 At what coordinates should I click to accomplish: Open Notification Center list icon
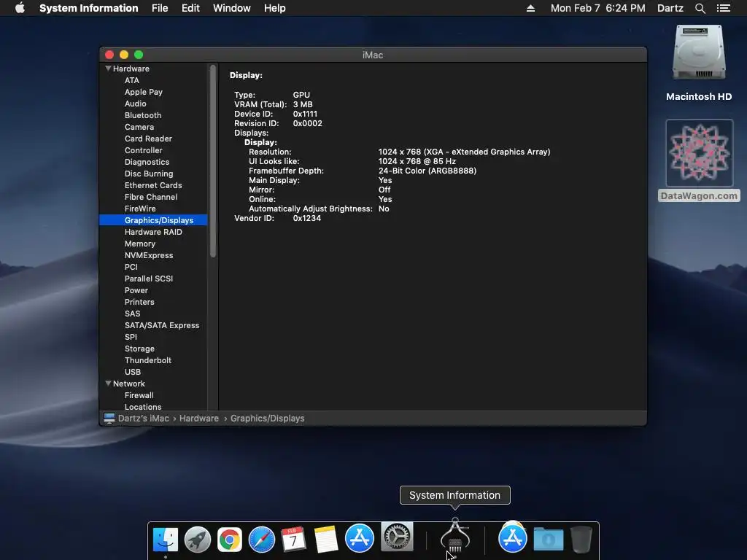point(723,8)
